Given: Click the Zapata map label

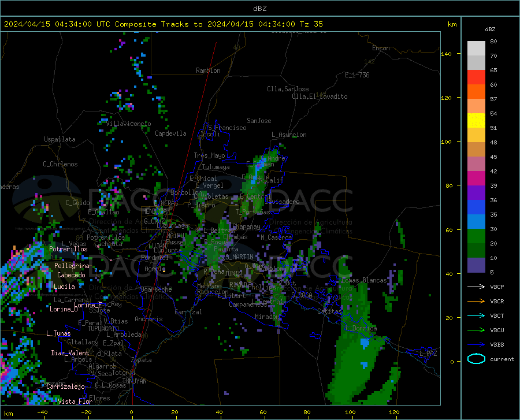Looking at the screenshot, I should point(142,360).
